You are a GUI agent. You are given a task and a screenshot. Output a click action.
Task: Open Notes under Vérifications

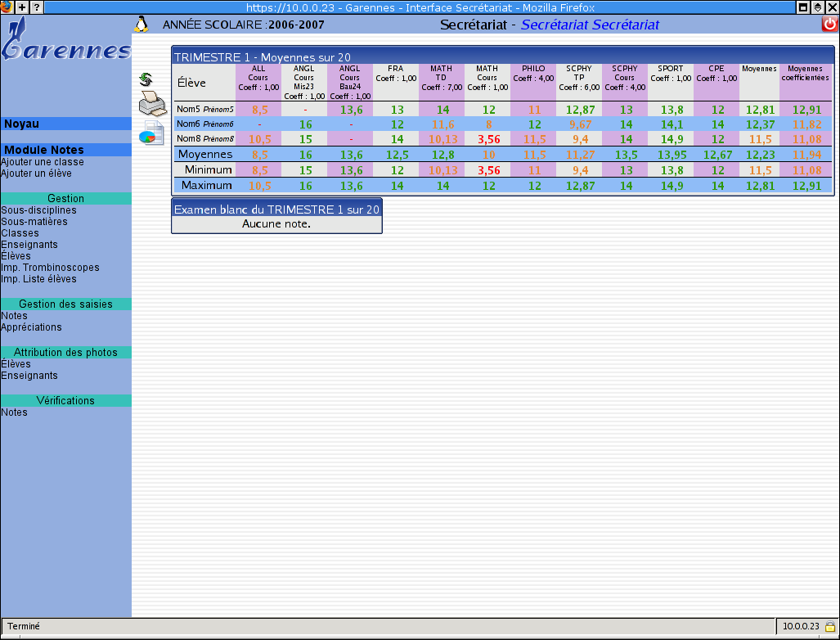(x=14, y=412)
